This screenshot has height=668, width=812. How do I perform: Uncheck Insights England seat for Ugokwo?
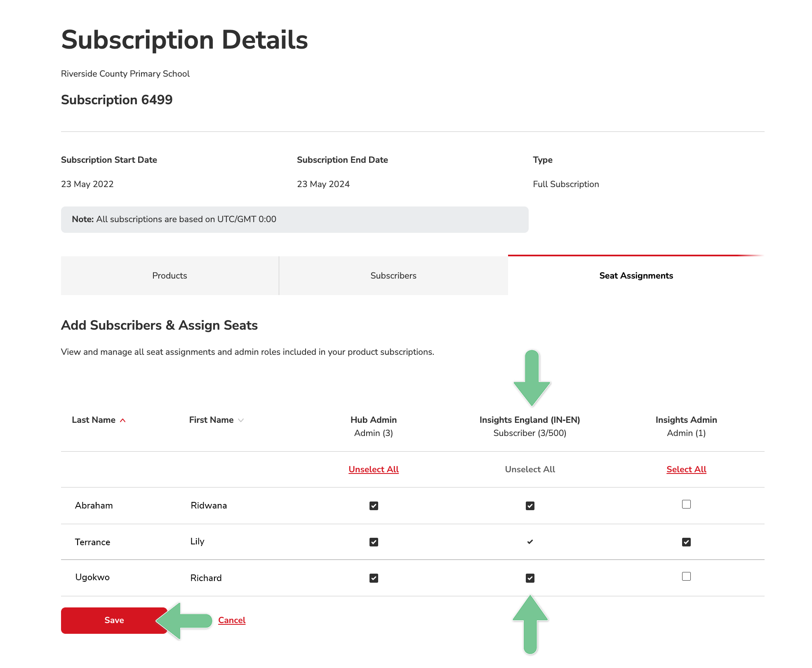coord(530,578)
